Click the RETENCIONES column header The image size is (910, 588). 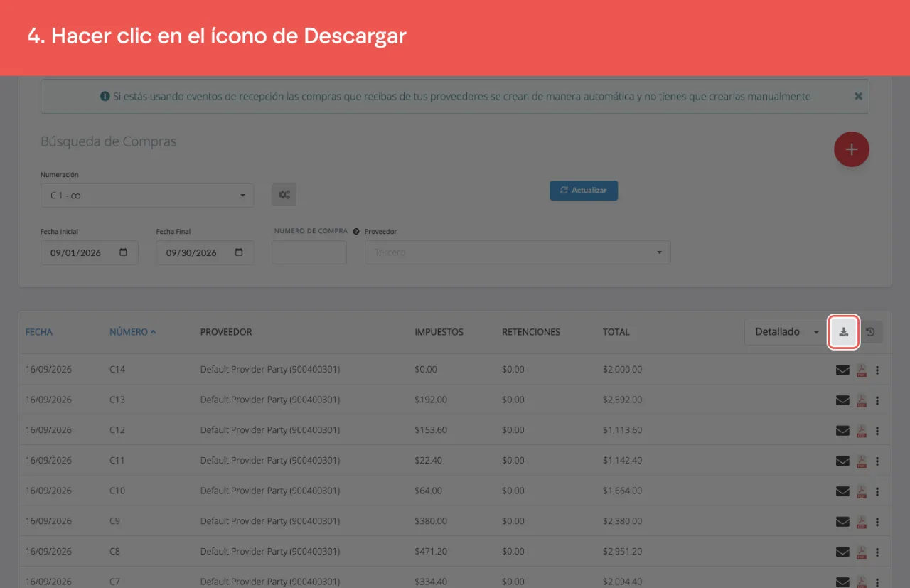point(531,332)
